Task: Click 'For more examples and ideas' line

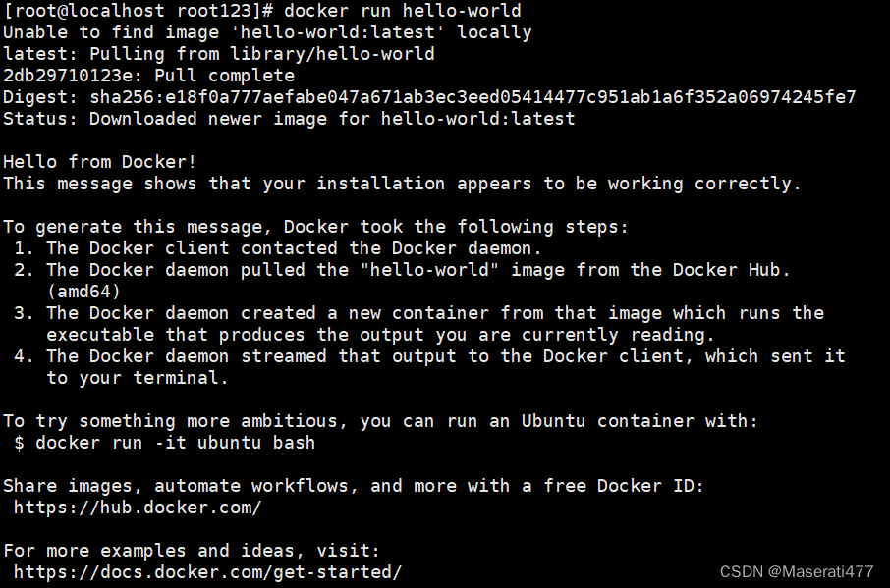Action: click(192, 551)
